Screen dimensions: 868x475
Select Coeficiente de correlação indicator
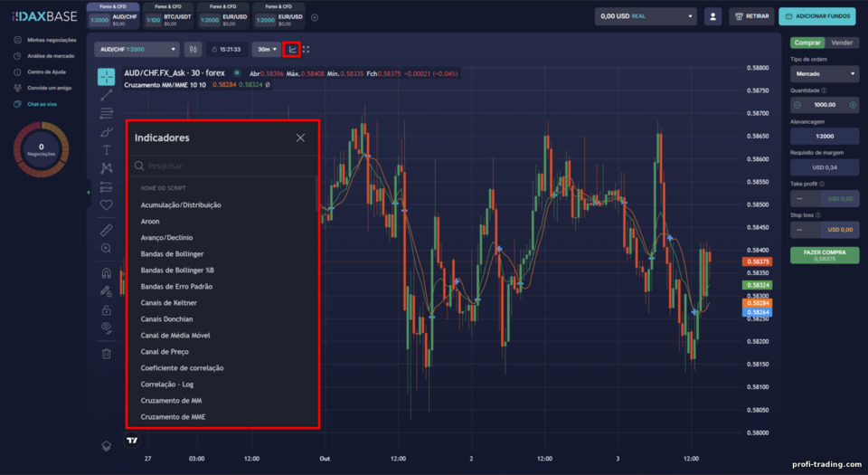(x=182, y=368)
